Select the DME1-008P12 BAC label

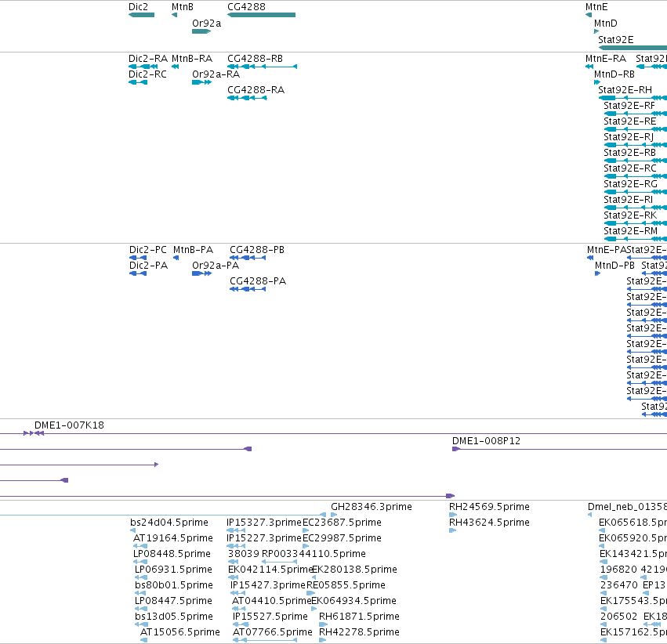pyautogui.click(x=486, y=441)
